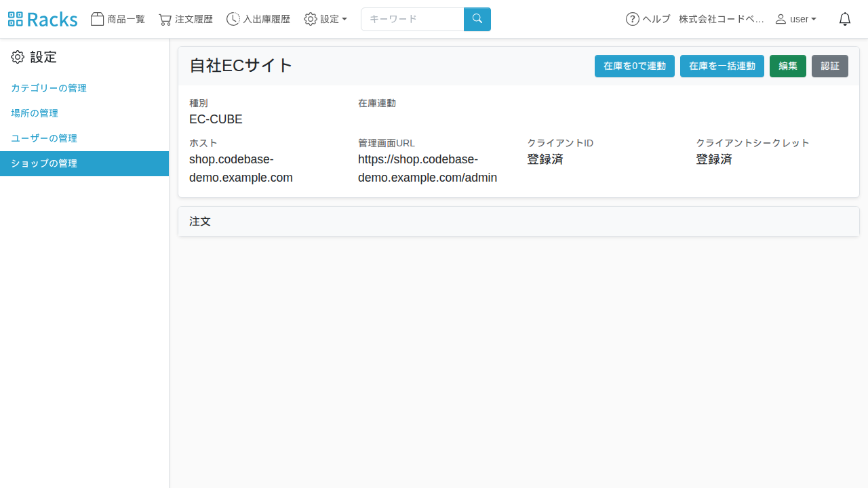Expand the 設定 dropdown menu
Viewport: 868px width, 488px height.
tap(325, 19)
